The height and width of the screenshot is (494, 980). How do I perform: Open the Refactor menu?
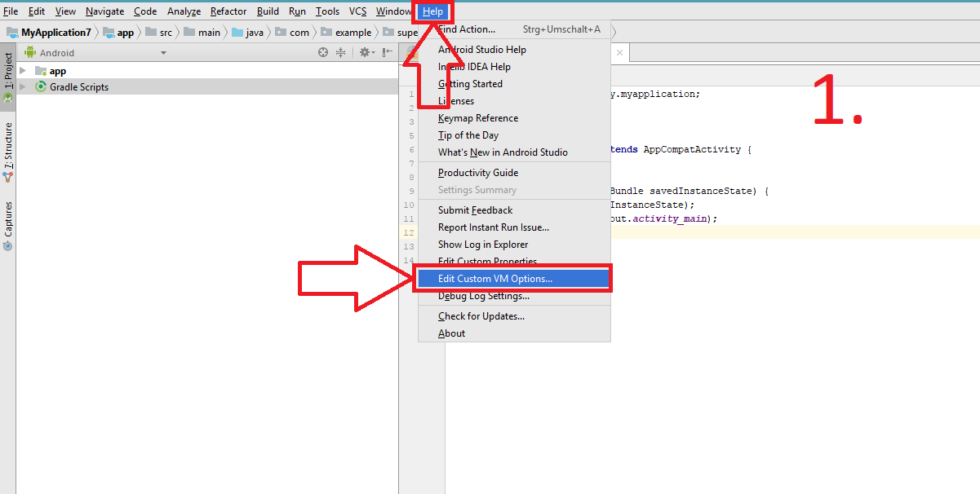click(228, 11)
